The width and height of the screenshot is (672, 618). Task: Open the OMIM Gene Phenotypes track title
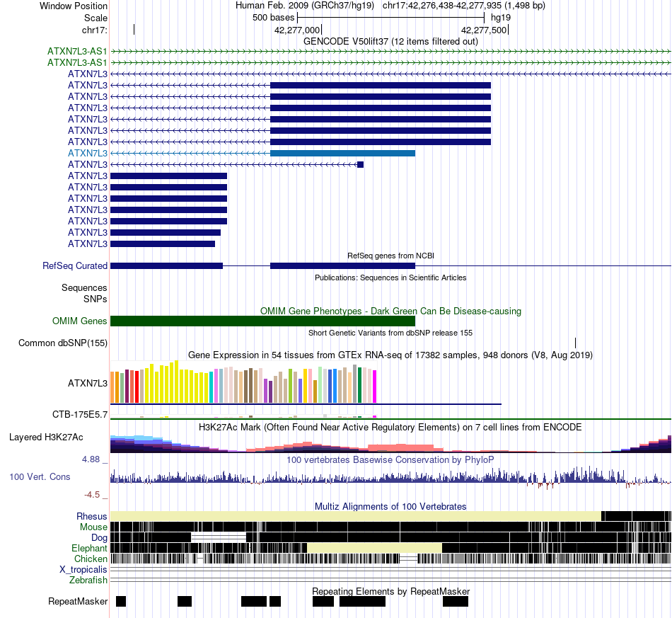point(390,311)
